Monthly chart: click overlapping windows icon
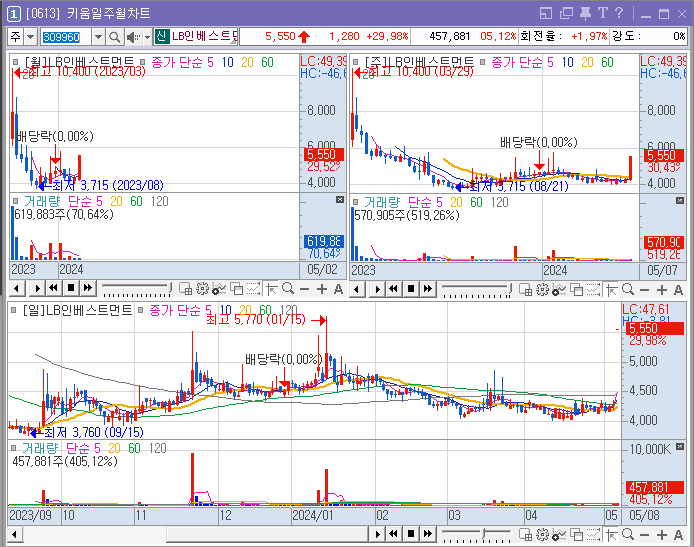 237,289
